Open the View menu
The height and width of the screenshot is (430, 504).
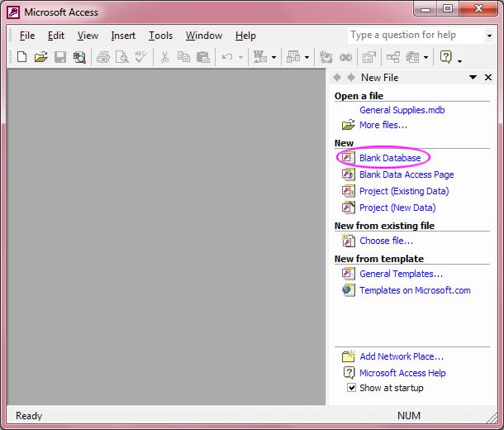[88, 36]
